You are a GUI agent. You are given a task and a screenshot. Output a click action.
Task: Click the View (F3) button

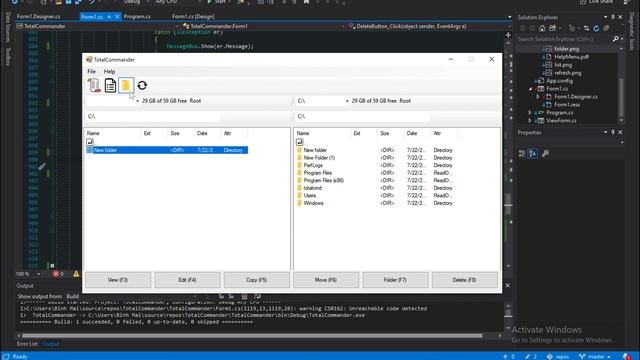point(118,280)
